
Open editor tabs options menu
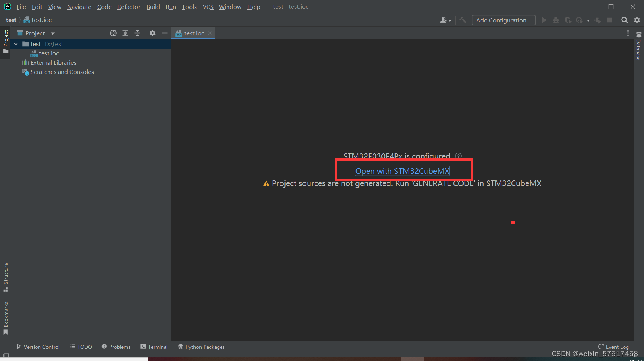pos(628,33)
